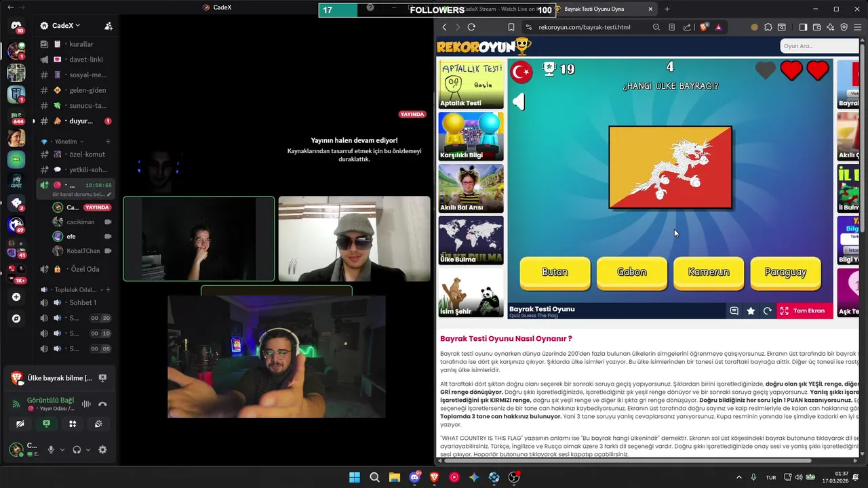Go back in Brave browser
The width and height of the screenshot is (868, 488).
pos(444,27)
